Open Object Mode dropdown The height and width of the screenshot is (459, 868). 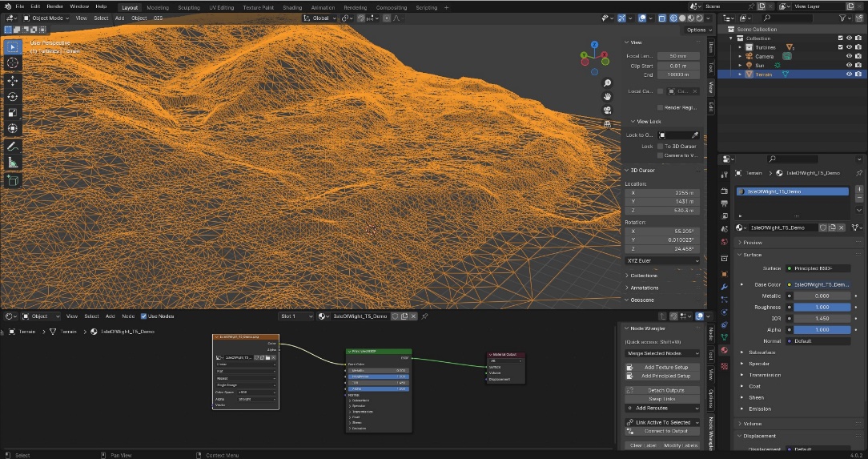click(x=46, y=18)
